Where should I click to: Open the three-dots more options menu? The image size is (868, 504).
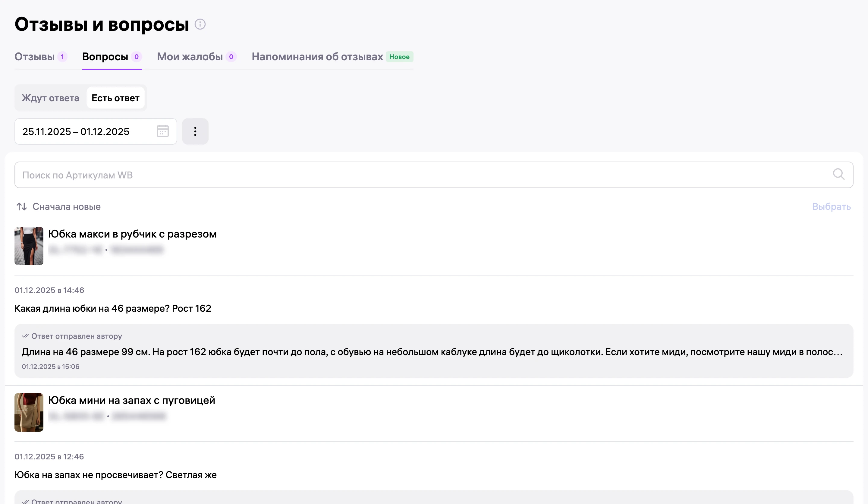[x=195, y=131]
